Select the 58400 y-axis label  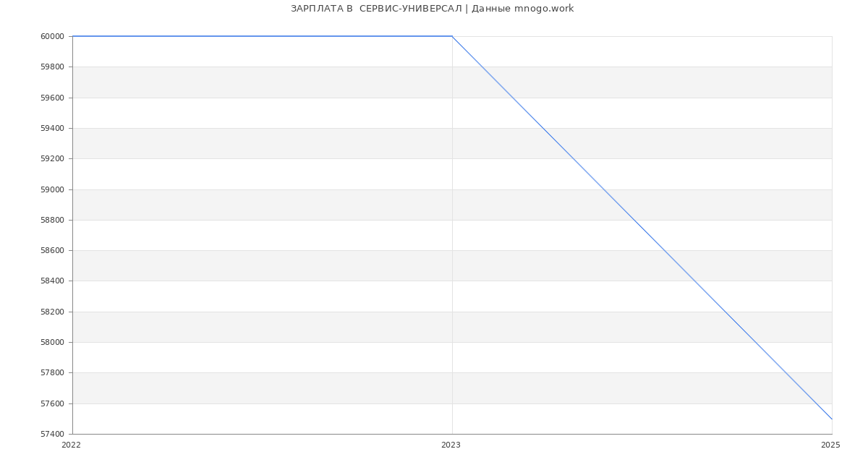click(x=52, y=281)
